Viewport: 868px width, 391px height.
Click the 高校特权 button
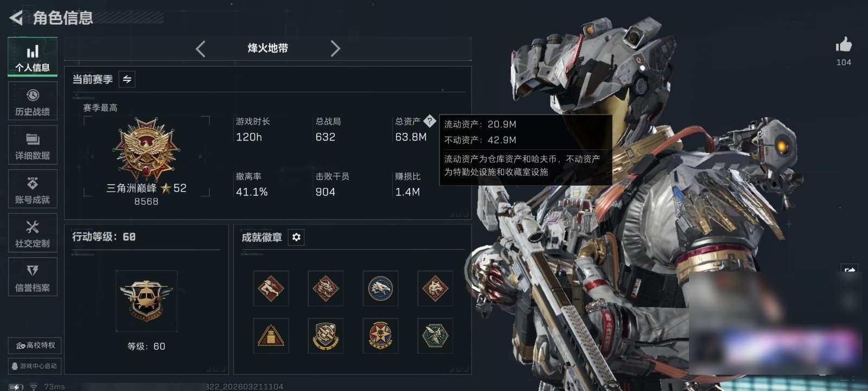click(x=35, y=345)
